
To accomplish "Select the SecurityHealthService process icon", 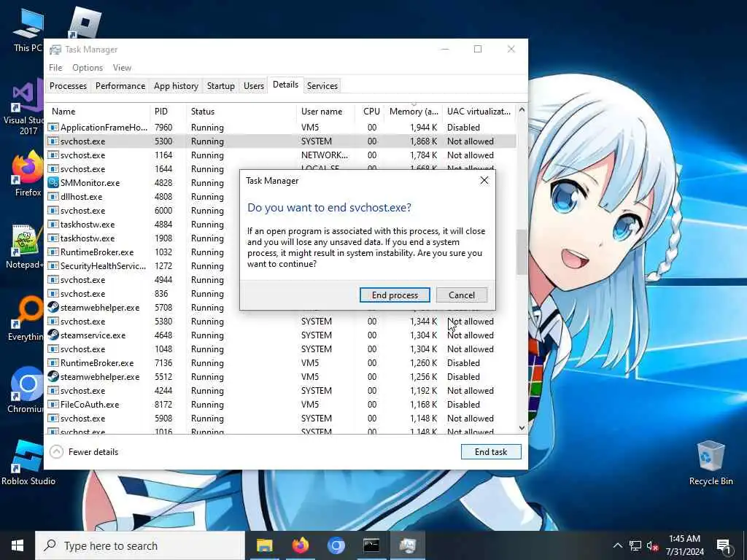I will pos(53,265).
